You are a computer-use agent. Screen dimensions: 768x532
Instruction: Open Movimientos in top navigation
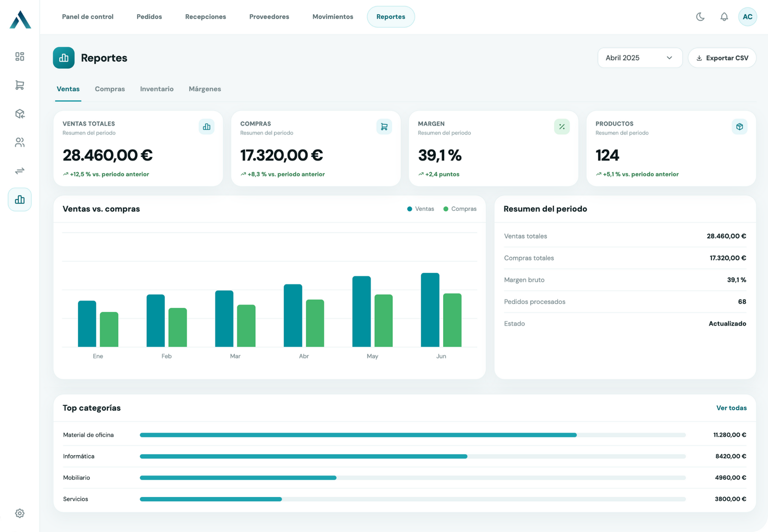[333, 17]
